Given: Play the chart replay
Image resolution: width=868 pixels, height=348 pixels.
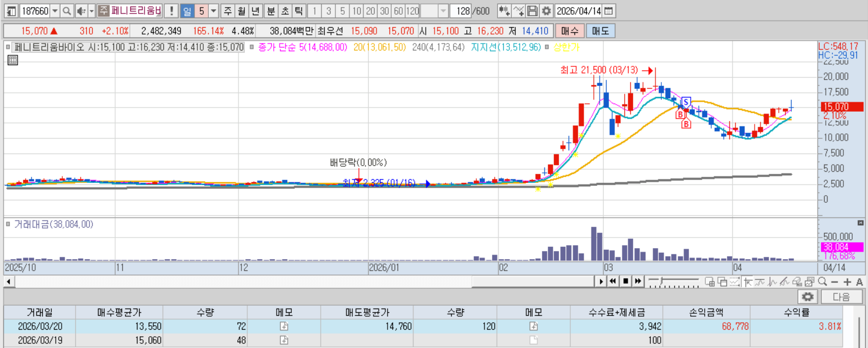Looking at the screenshot, I should [601, 282].
